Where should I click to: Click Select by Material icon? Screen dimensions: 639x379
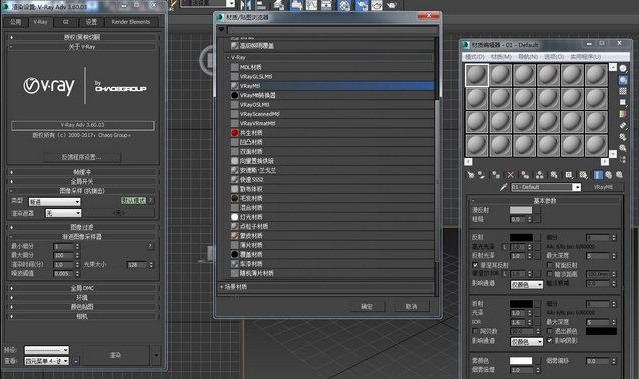pos(623,148)
